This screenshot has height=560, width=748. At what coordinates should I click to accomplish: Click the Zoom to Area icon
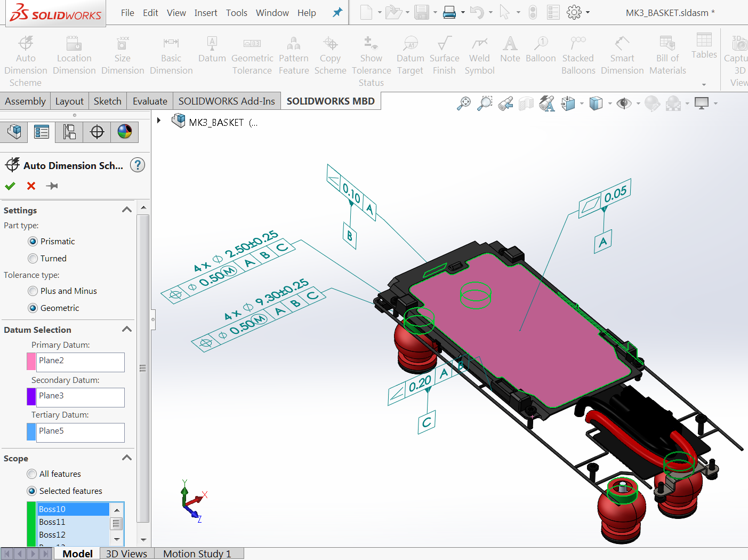tap(484, 103)
